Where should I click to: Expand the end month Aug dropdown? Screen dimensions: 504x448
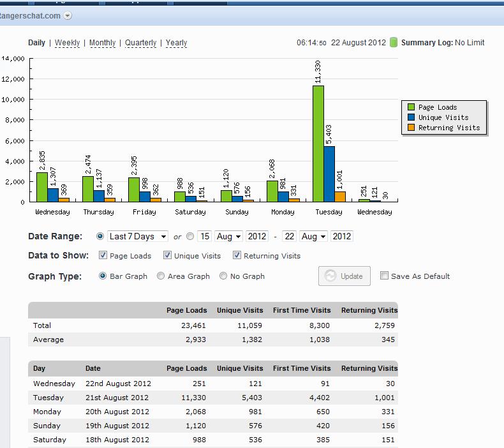(313, 236)
